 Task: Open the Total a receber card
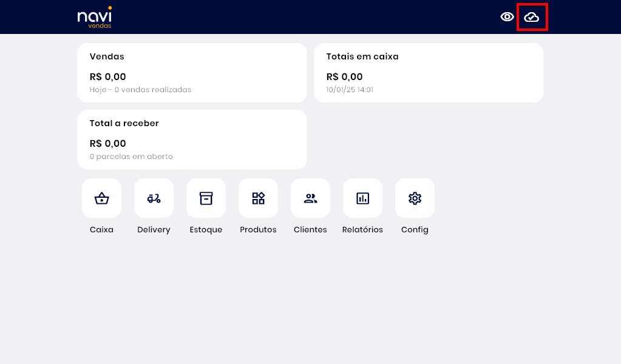click(x=192, y=140)
